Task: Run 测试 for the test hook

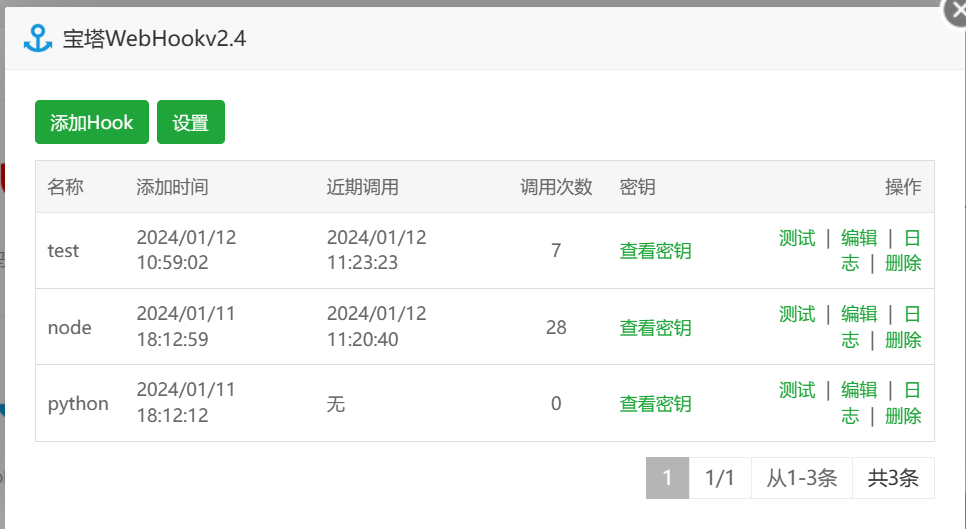Action: tap(797, 238)
